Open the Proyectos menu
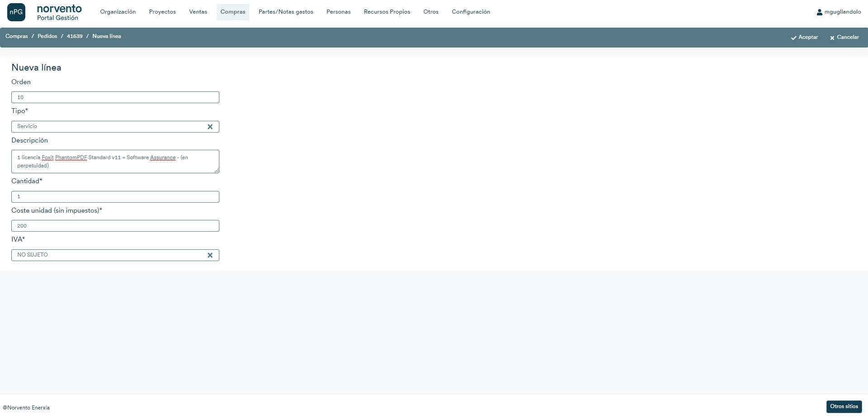This screenshot has height=419, width=868. pos(162,12)
